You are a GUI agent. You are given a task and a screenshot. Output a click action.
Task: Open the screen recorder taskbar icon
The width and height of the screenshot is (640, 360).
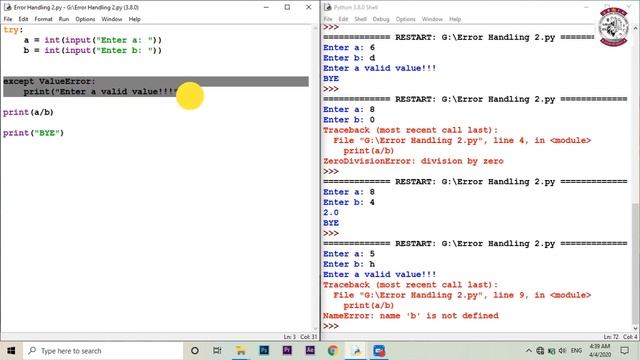(379, 351)
